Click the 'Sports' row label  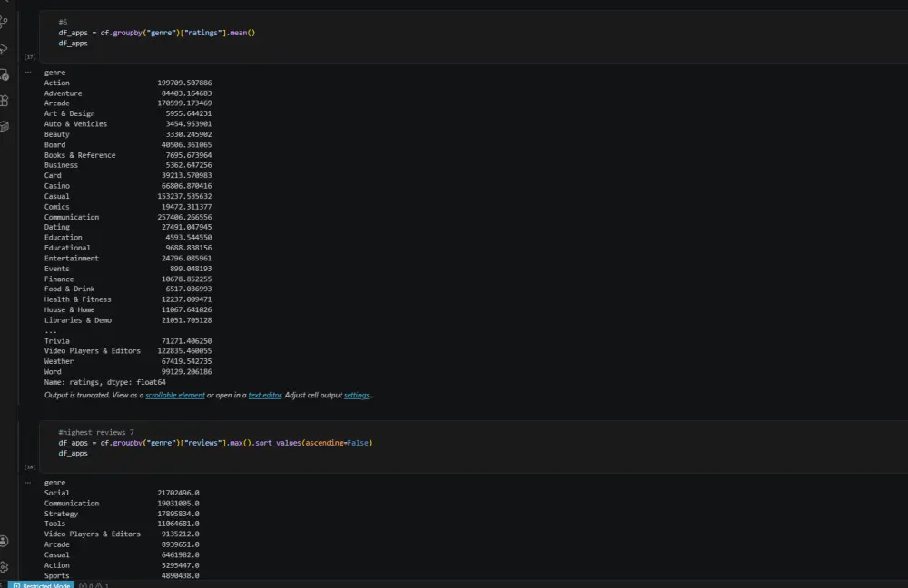pyautogui.click(x=56, y=576)
